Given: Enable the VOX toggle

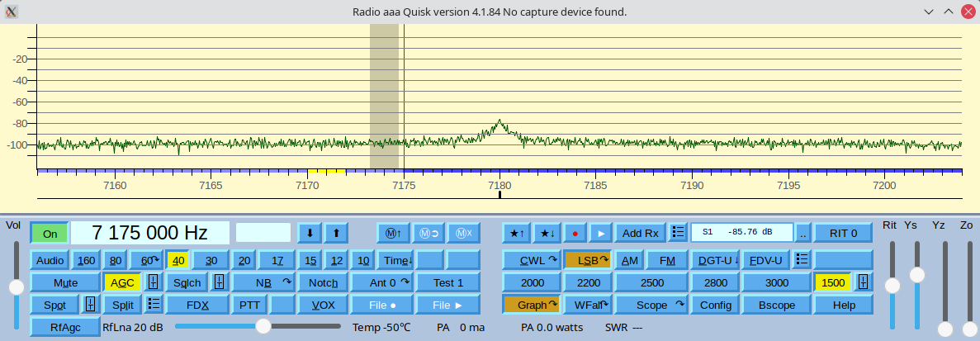Looking at the screenshot, I should pos(323,305).
